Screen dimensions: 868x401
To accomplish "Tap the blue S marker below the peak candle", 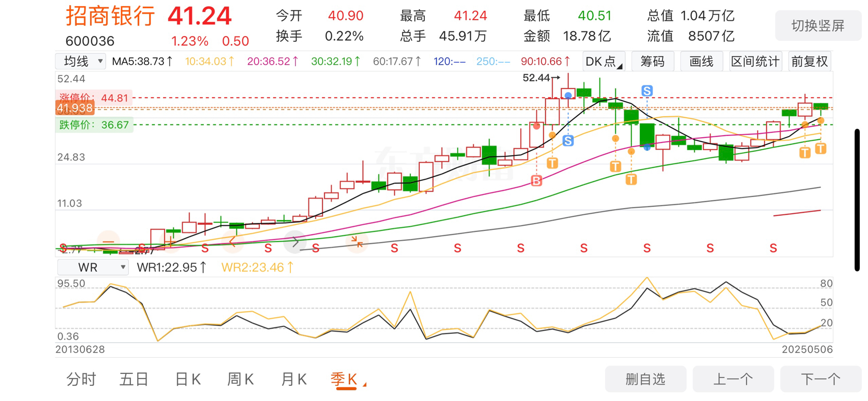I will coord(568,140).
